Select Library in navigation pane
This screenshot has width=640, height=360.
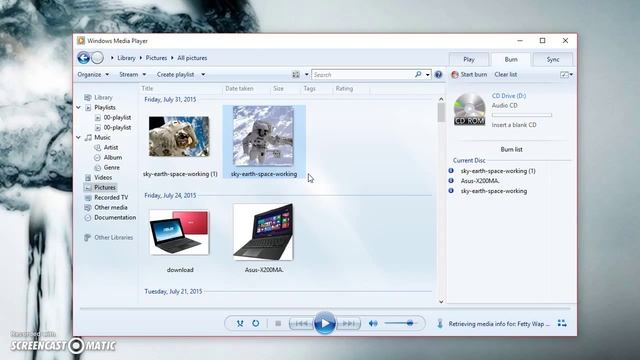103,98
